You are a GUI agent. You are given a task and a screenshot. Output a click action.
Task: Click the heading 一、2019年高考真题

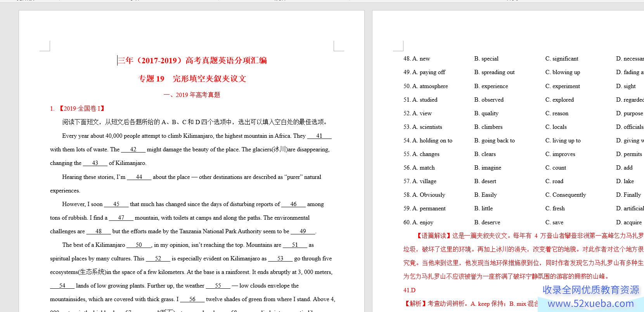192,95
